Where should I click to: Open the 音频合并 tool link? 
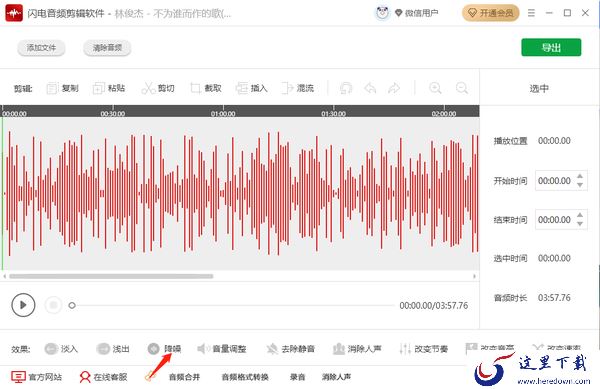point(184,377)
